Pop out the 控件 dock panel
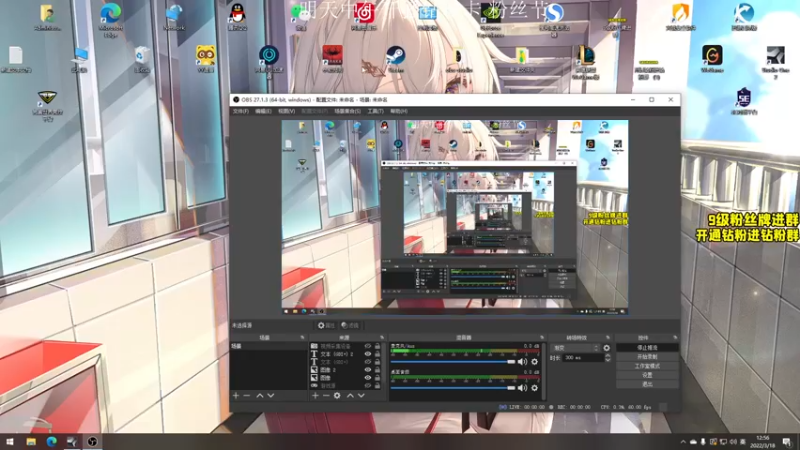 click(x=675, y=338)
